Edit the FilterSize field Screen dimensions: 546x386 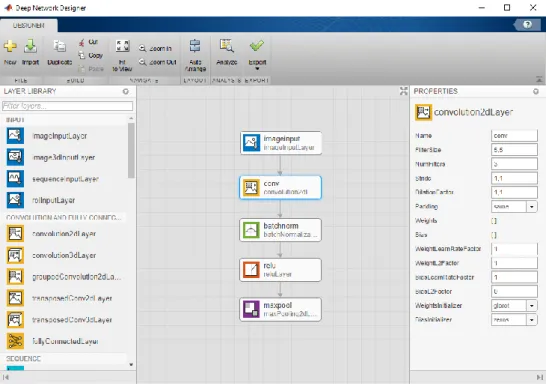click(x=514, y=150)
